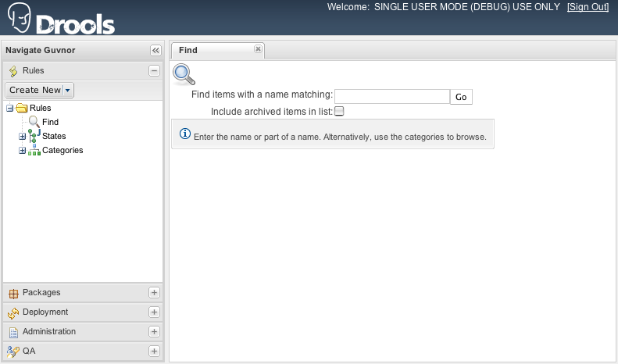This screenshot has height=364, width=618.
Task: Collapse the Navigate Guvnor sidebar
Action: tap(155, 51)
